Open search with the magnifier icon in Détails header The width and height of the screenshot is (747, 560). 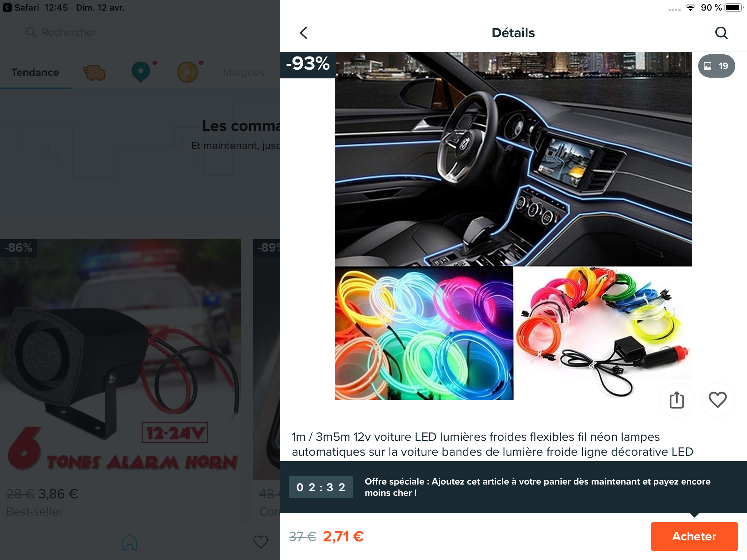721,33
